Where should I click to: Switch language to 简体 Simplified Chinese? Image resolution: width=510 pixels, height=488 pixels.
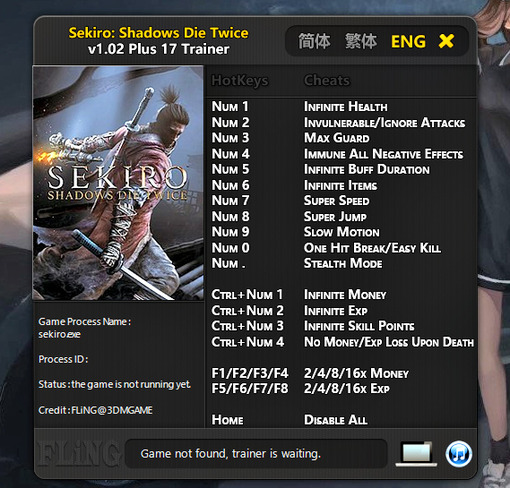(x=314, y=41)
